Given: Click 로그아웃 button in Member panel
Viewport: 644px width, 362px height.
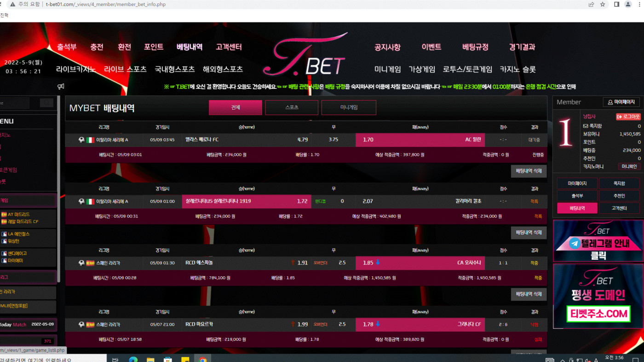Looking at the screenshot, I should tap(628, 117).
